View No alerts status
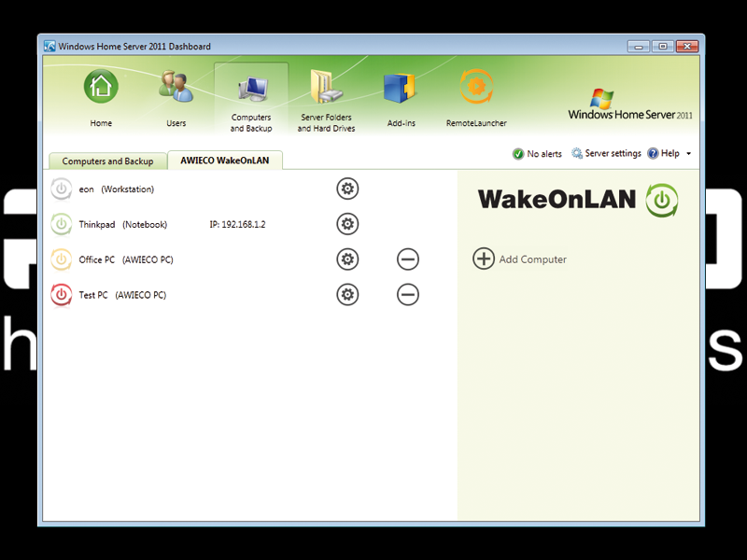 pyautogui.click(x=544, y=154)
